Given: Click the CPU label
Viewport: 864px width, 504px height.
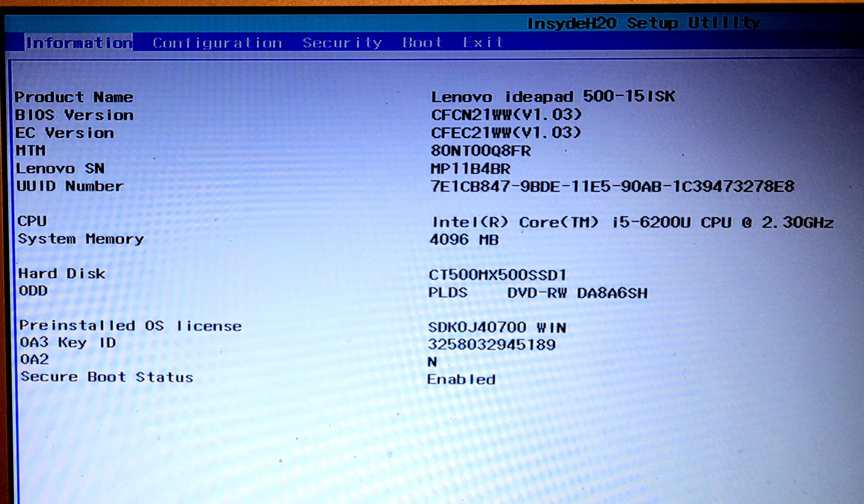Looking at the screenshot, I should (32, 221).
